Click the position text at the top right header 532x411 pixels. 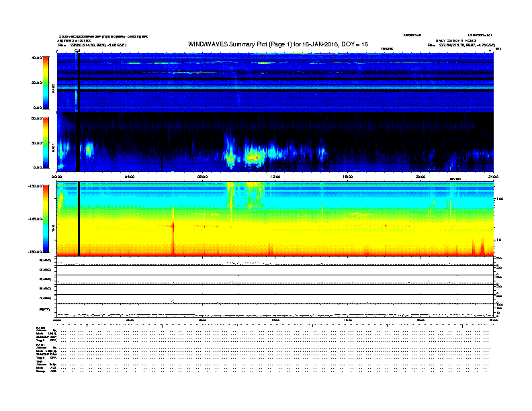point(461,45)
